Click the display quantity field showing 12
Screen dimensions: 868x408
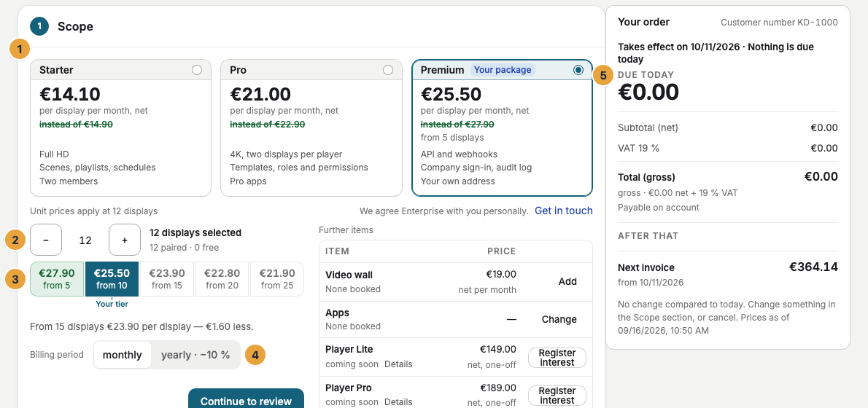coord(85,240)
